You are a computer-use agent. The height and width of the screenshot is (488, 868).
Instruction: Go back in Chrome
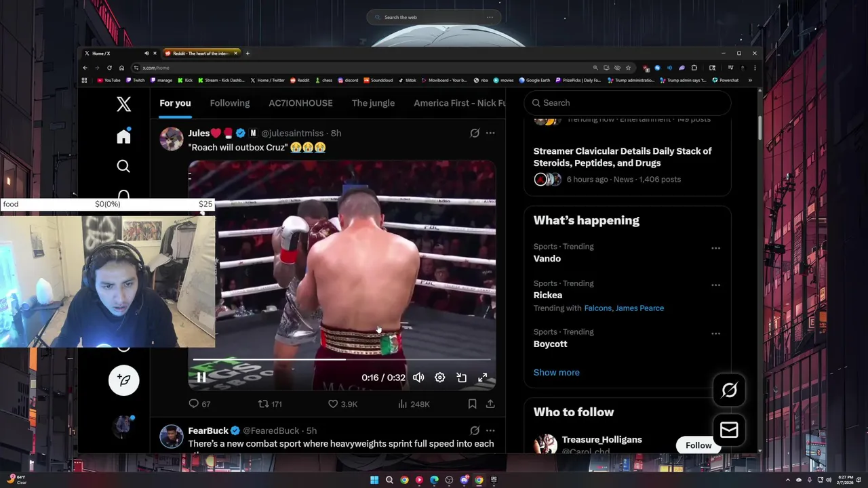[85, 68]
